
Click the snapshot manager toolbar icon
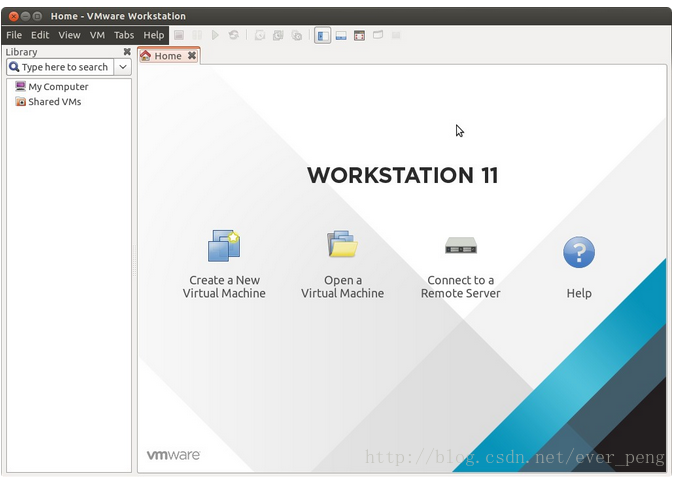(x=297, y=35)
